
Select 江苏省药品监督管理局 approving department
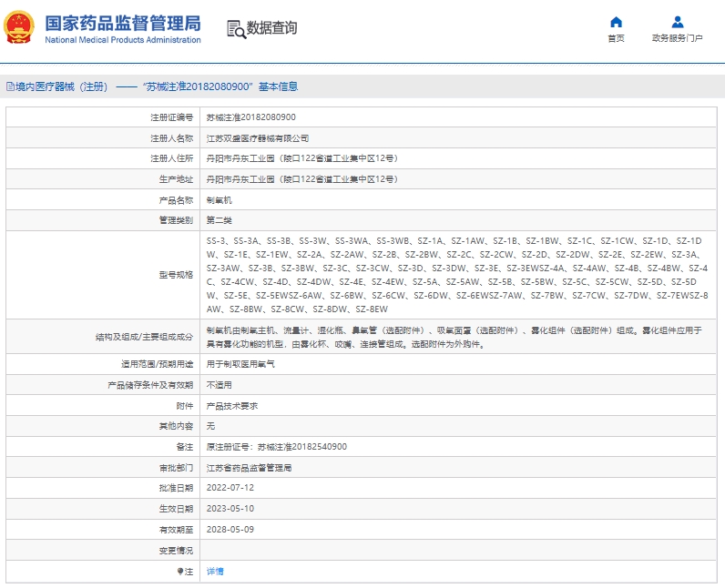(249, 468)
